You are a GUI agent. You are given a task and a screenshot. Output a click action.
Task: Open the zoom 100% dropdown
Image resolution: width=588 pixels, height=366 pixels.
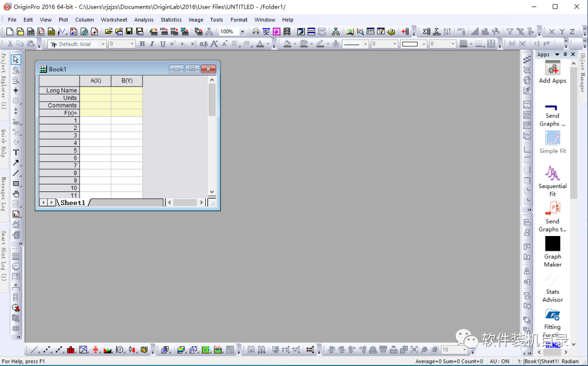tap(242, 32)
